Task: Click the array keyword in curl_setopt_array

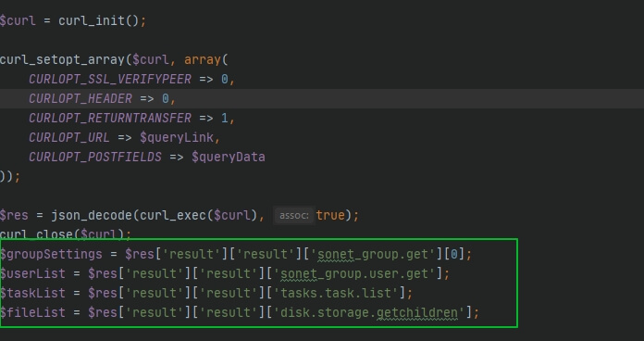Action: point(203,59)
